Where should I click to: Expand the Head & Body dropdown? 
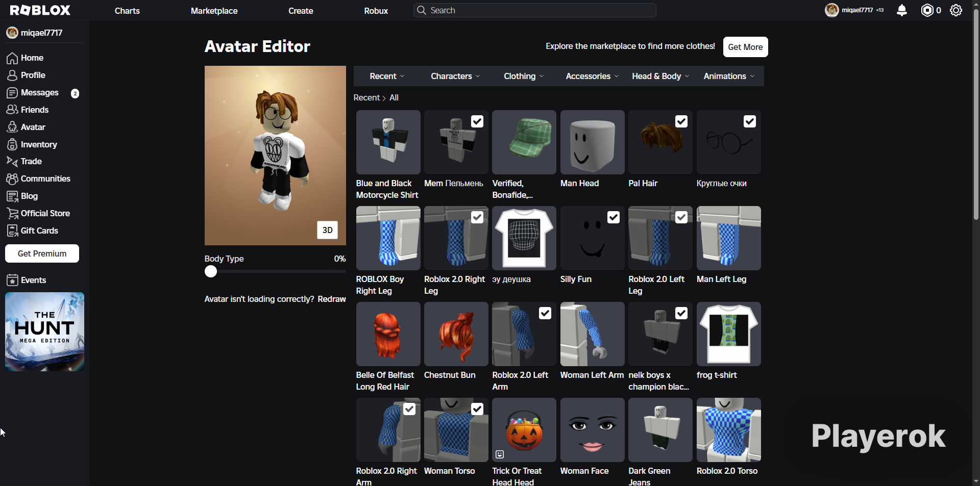click(x=660, y=76)
